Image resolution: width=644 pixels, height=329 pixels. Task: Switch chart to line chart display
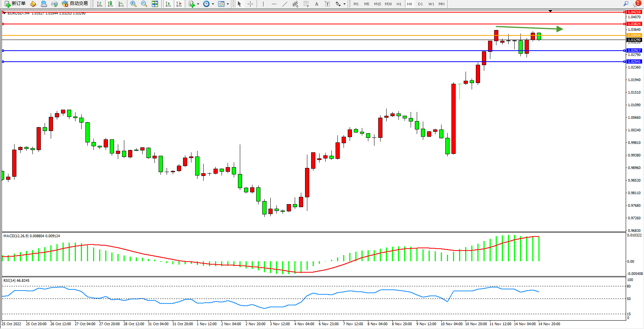pos(121,4)
